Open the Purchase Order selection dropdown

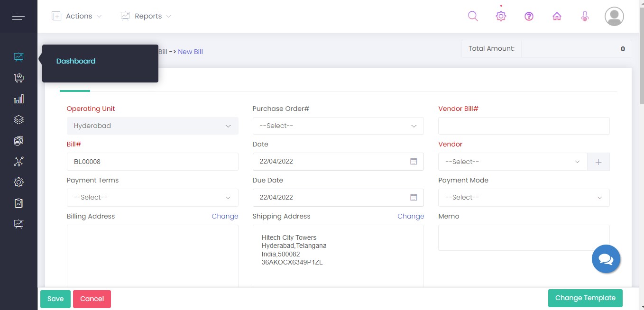point(338,126)
